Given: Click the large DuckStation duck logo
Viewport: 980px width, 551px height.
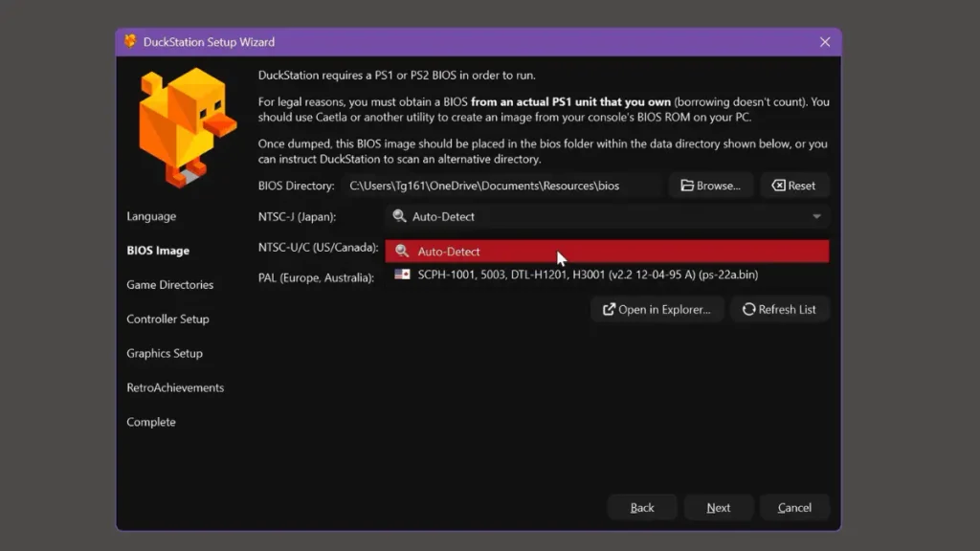Looking at the screenshot, I should (187, 127).
